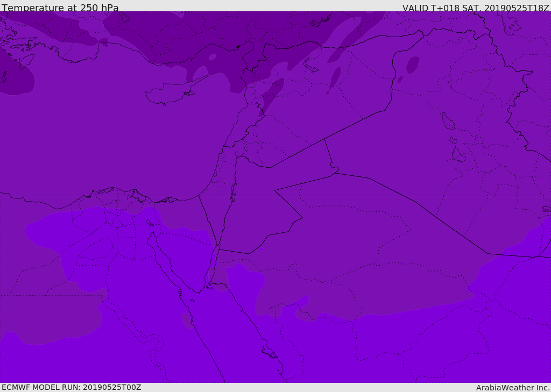Click the 'ArabiaWeather Inc.' credit text
This screenshot has height=392, width=551.
513,388
